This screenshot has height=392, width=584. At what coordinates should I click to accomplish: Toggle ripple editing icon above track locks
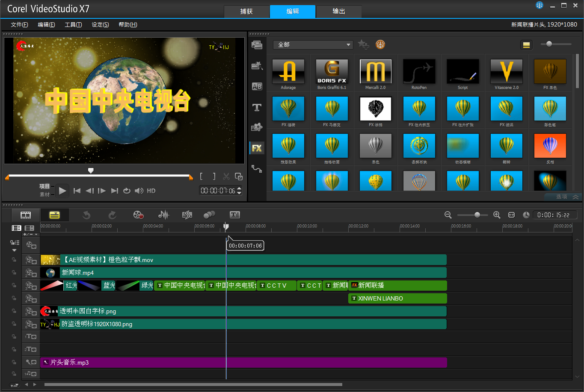14,242
